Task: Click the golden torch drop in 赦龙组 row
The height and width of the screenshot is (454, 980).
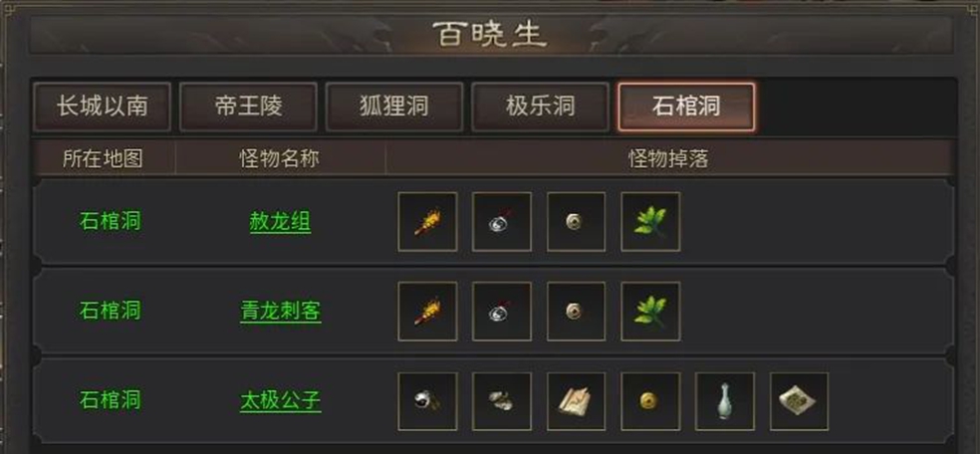Action: [427, 222]
